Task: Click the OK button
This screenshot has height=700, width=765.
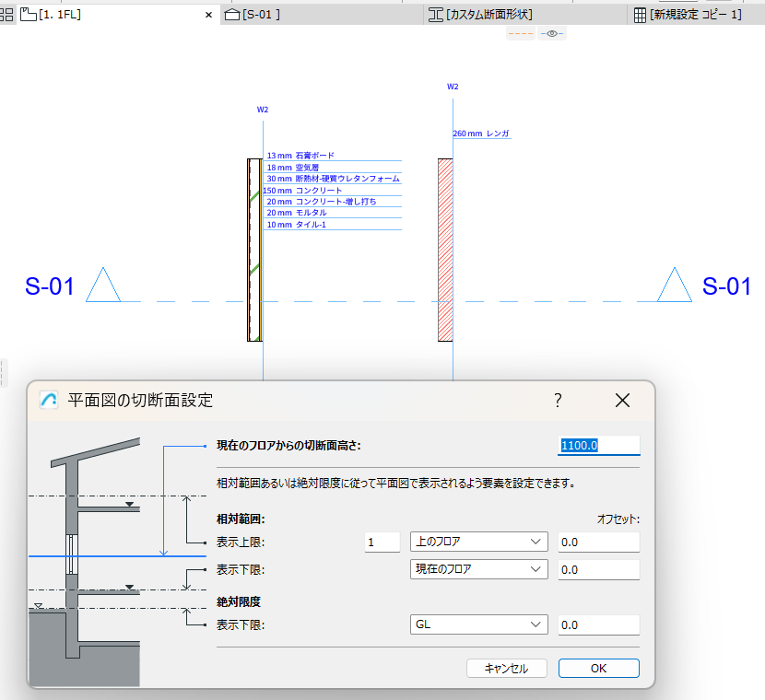Action: tap(598, 669)
